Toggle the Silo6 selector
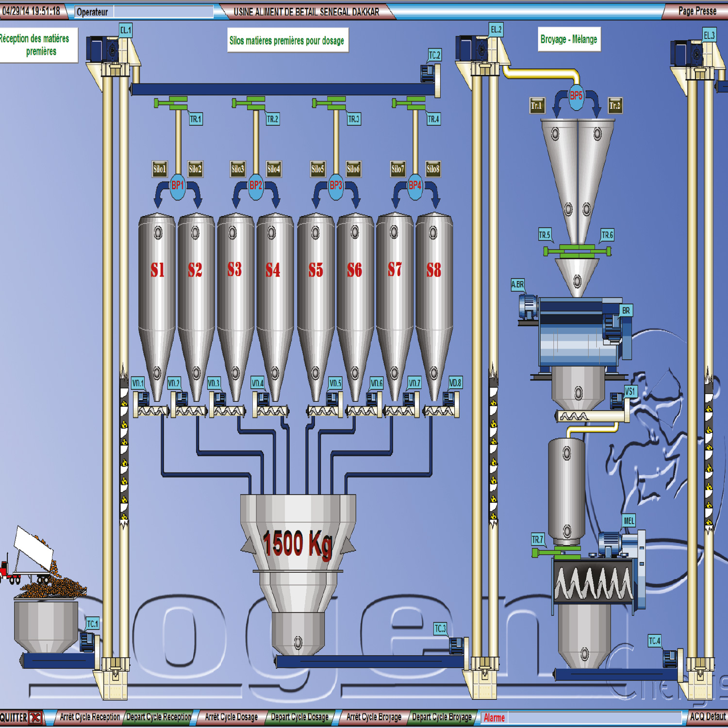The image size is (728, 728). pos(353,169)
